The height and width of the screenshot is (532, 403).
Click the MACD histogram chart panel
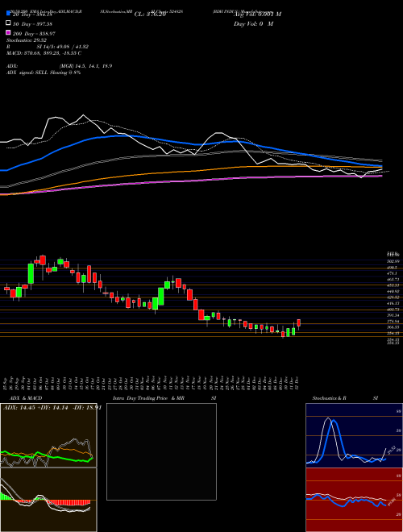[x=48, y=500]
